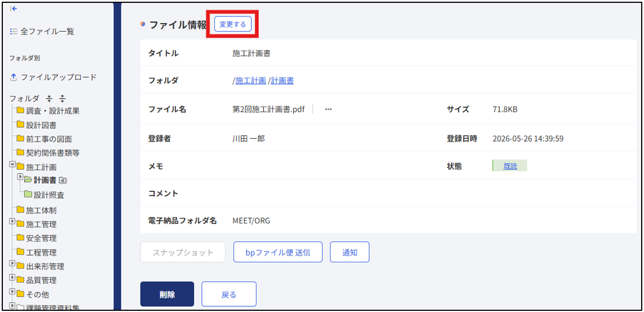Click the folder icon of 安全管理
This screenshot has height=312, width=644.
coord(20,238)
